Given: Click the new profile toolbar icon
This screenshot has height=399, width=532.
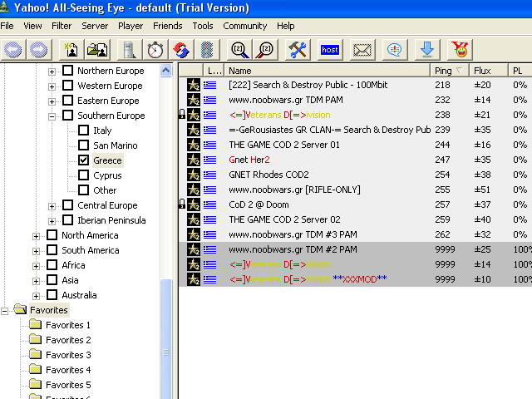Looking at the screenshot, I should (71, 50).
